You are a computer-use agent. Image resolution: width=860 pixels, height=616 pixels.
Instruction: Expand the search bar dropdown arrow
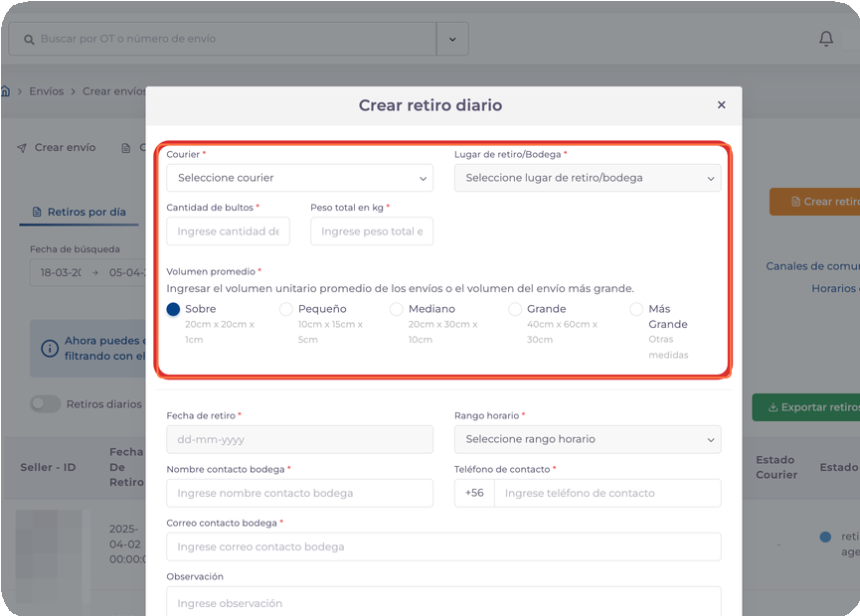point(452,39)
